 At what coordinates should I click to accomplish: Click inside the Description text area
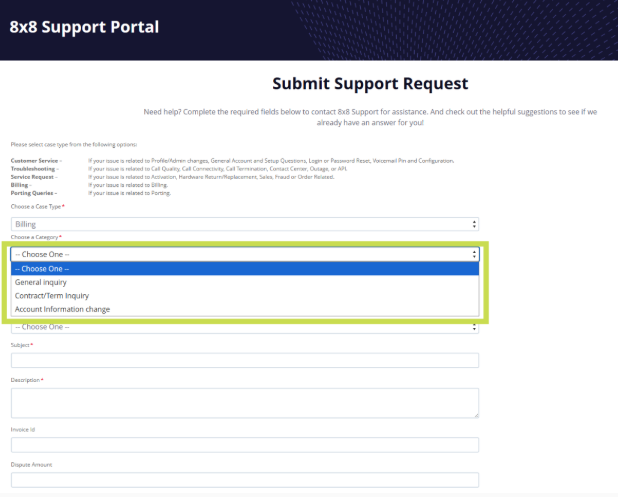(245, 401)
